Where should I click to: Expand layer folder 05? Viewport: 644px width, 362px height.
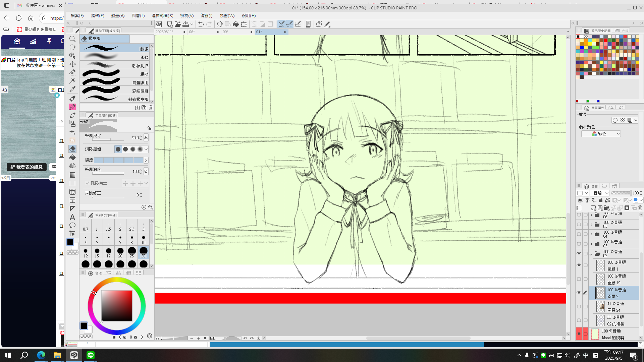[591, 225]
